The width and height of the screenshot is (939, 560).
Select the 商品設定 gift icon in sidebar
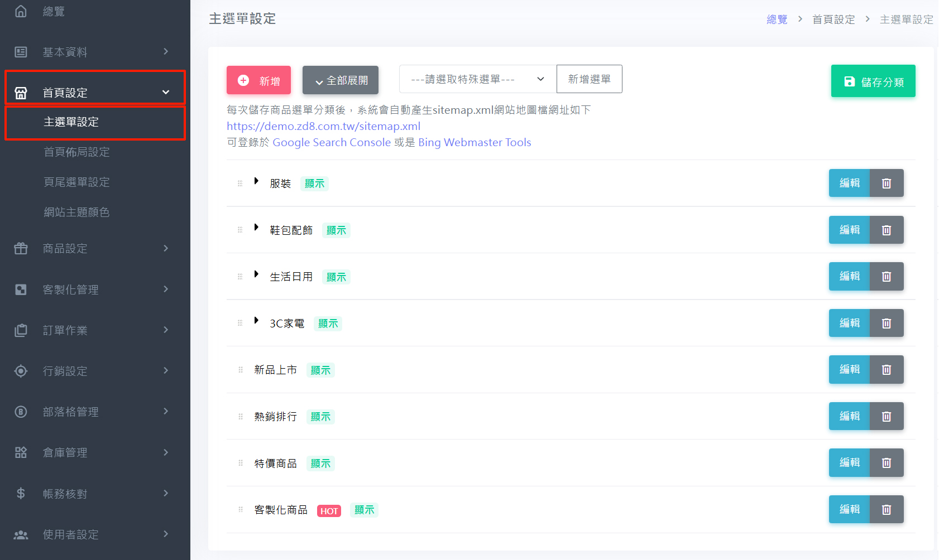point(21,249)
